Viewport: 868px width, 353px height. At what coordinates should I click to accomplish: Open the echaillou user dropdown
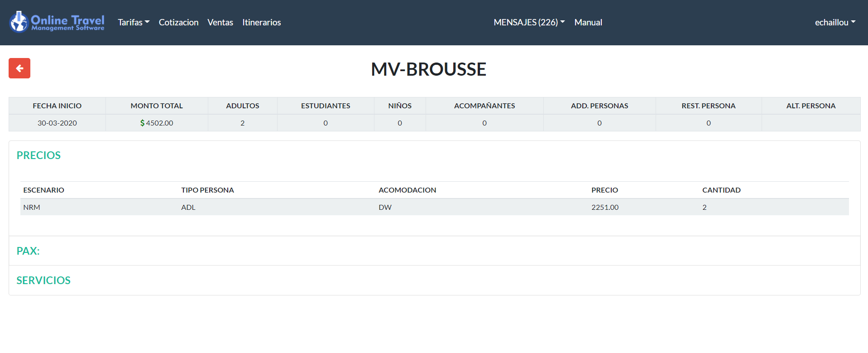click(x=834, y=22)
